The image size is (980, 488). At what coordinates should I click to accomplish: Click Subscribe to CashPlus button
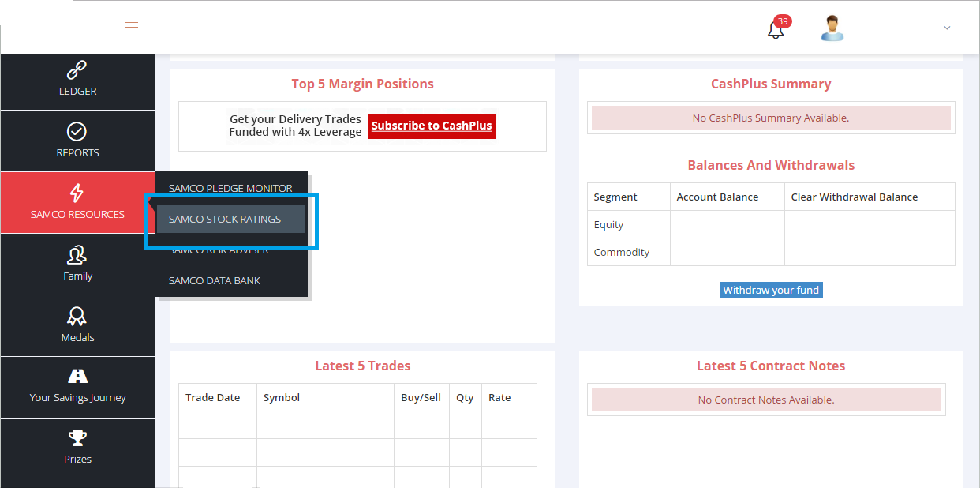(432, 126)
